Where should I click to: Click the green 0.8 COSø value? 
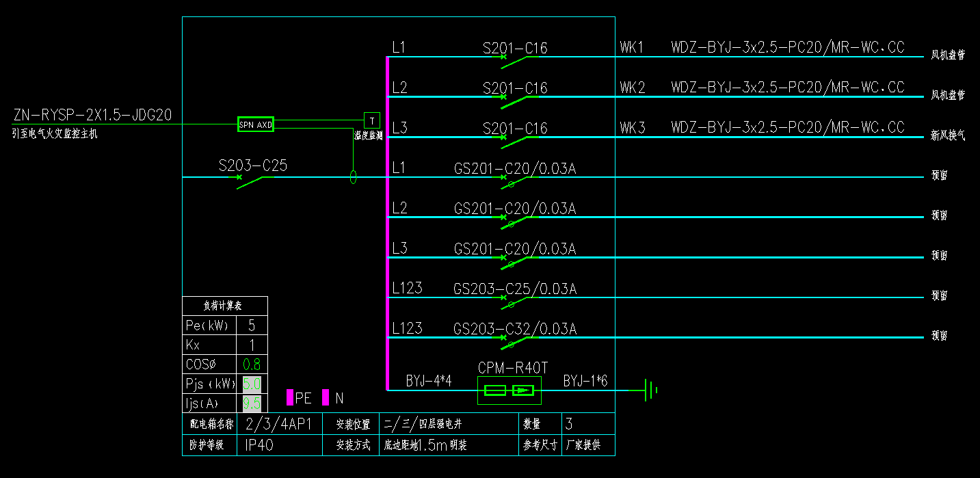[x=252, y=364]
